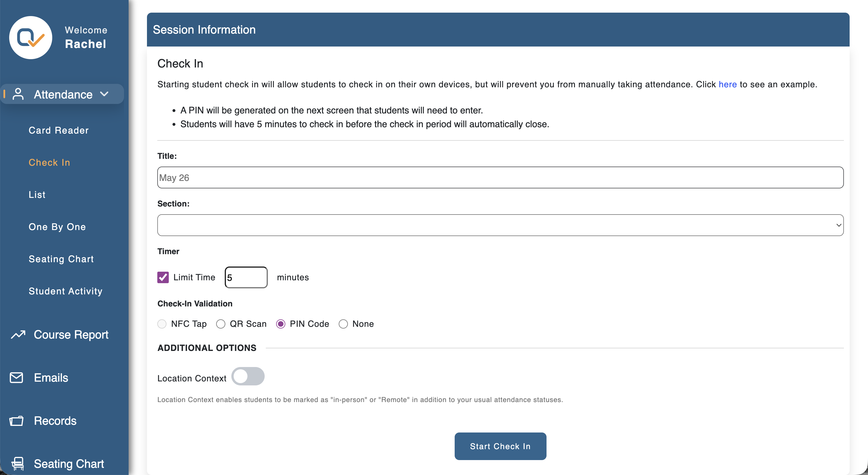Click the Title field showing May 26
This screenshot has height=475, width=868.
click(x=500, y=178)
